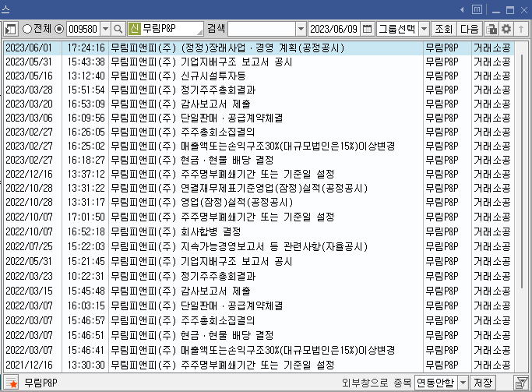This screenshot has width=532, height=392.
Task: Select 2023/02/27 현금·현물 배당 결정 row
Action: [x=259, y=160]
